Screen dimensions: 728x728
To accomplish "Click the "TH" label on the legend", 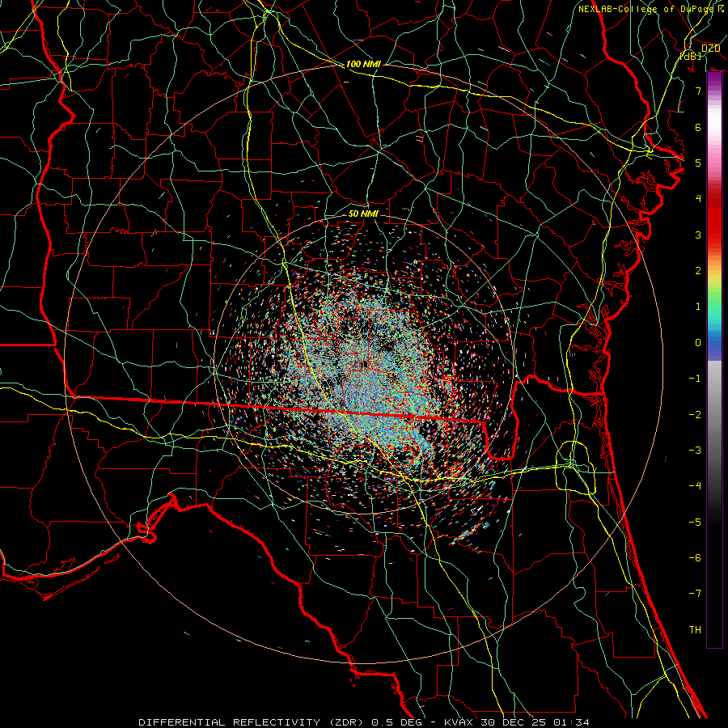I will [x=695, y=630].
